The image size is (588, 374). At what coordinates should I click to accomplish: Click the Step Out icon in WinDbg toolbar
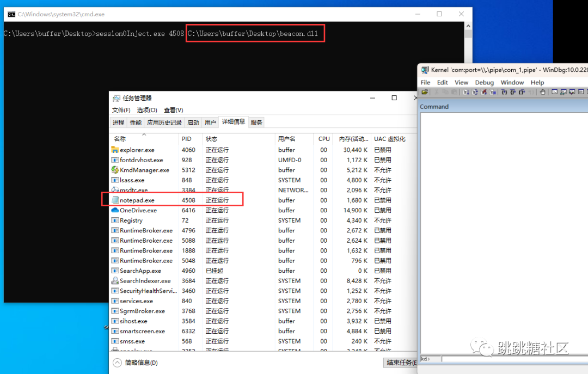(x=522, y=93)
